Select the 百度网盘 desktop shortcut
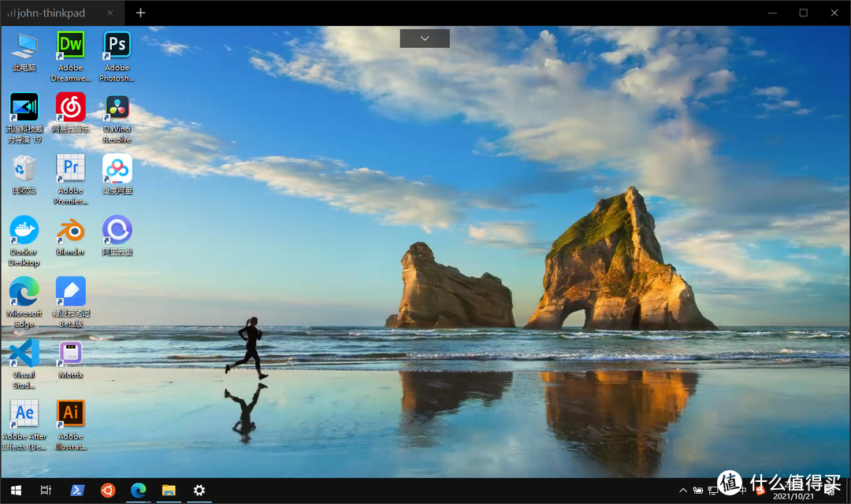The width and height of the screenshot is (851, 504). [117, 173]
